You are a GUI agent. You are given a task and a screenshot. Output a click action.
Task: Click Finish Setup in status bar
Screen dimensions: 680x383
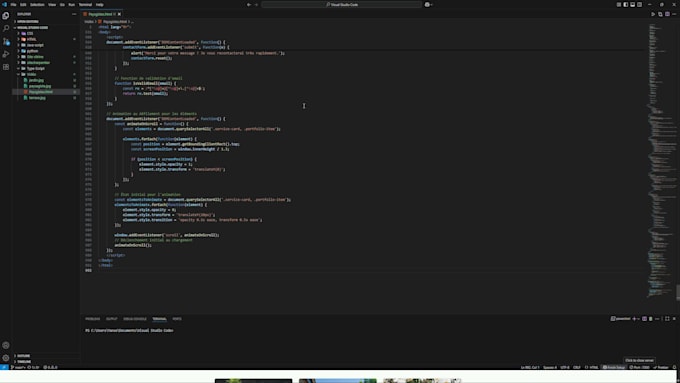[x=614, y=367]
